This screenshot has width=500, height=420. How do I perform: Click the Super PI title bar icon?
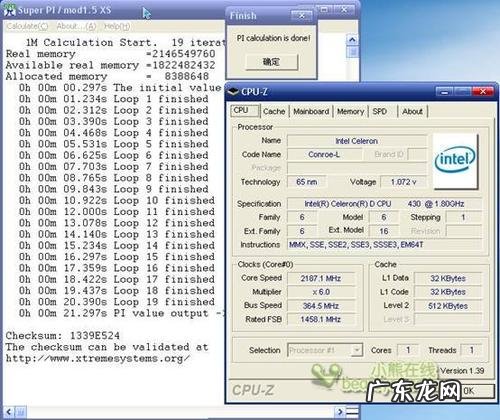(9, 10)
